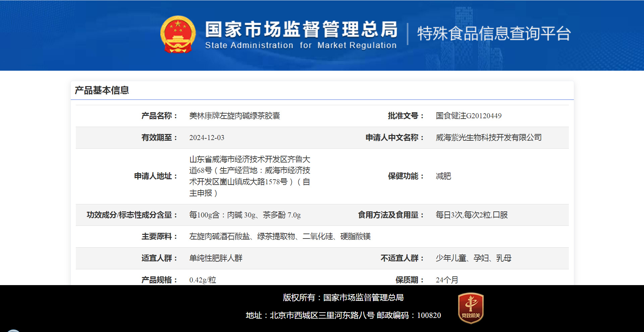Screen dimensions: 644x332
Task: Click the 版权所有 copyright line in footer
Action: pos(343,297)
